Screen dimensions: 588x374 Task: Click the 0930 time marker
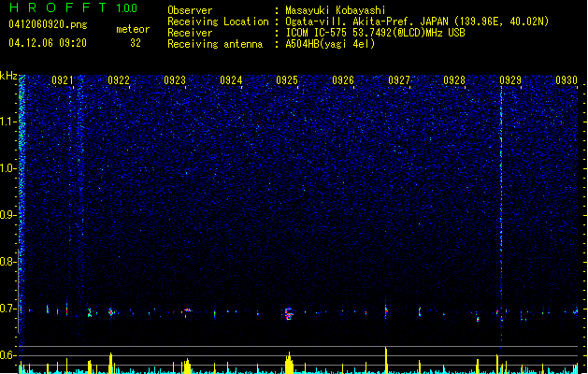(566, 80)
